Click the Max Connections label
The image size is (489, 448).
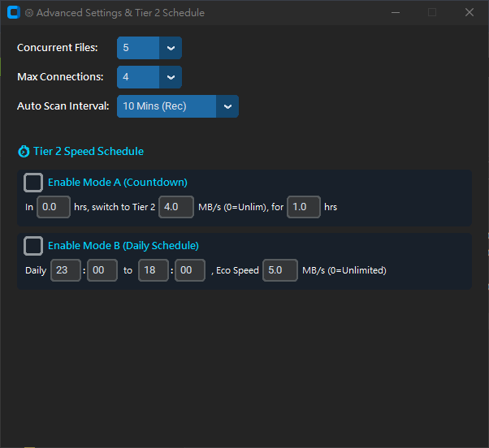[60, 77]
